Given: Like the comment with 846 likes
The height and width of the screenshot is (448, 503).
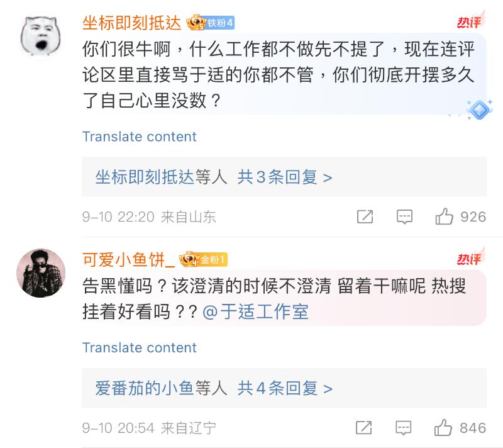Looking at the screenshot, I should coord(445,428).
